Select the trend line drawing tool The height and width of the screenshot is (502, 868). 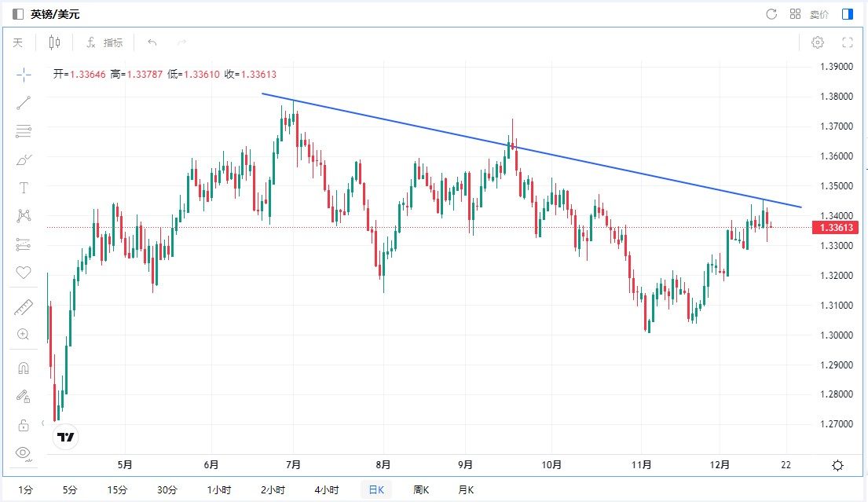click(x=24, y=103)
